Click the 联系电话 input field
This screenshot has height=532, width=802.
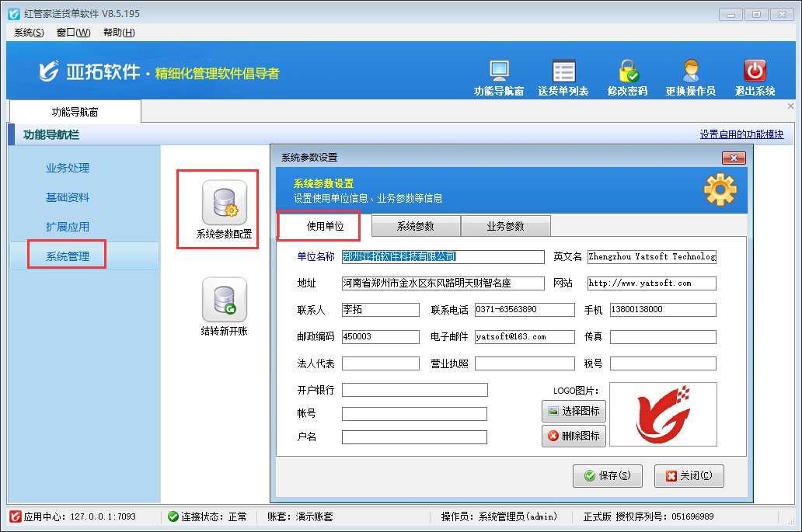pos(525,310)
